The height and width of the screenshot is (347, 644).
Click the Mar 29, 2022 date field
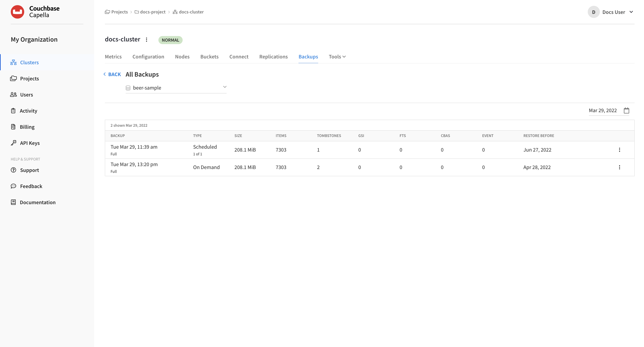[603, 110]
